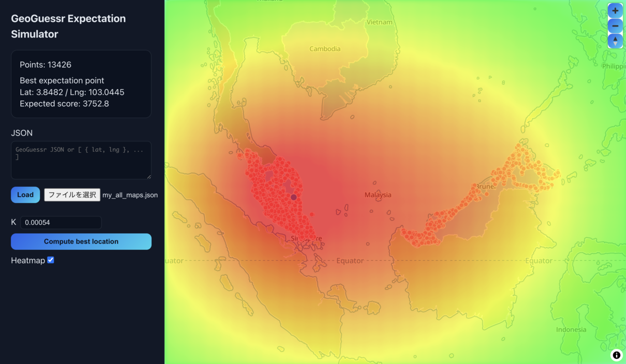Click the my_all_maps.json file name
The image size is (626, 364).
(x=130, y=195)
